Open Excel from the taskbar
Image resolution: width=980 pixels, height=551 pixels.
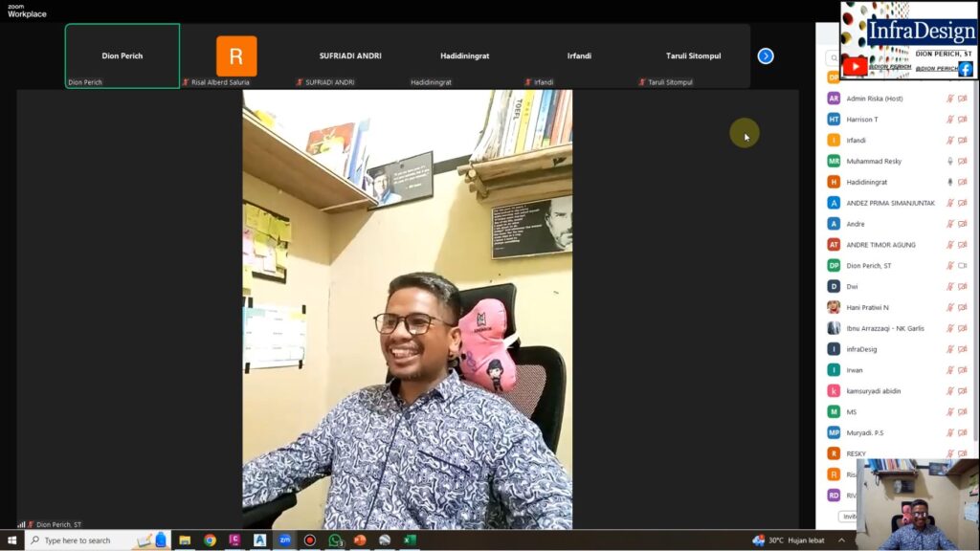(410, 540)
